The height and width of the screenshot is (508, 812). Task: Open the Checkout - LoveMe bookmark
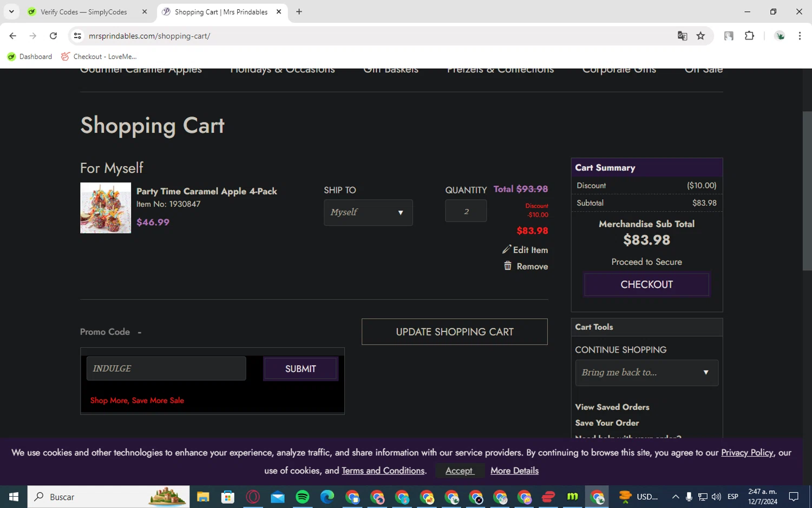(99, 56)
